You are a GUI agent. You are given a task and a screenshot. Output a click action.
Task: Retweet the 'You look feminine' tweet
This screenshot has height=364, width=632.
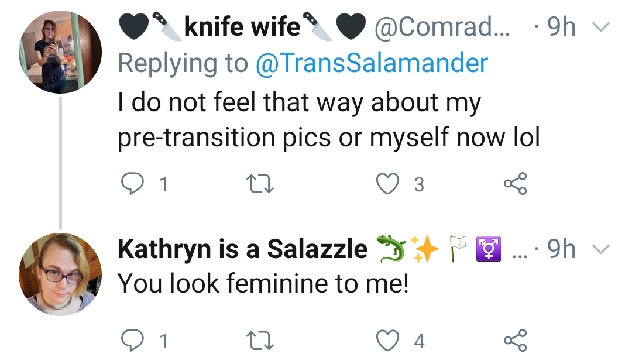point(260,341)
